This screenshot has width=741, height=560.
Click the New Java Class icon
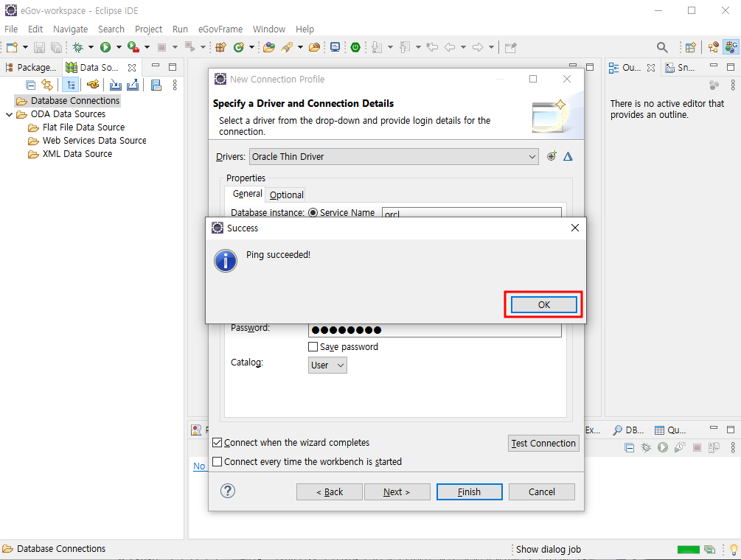(x=239, y=47)
